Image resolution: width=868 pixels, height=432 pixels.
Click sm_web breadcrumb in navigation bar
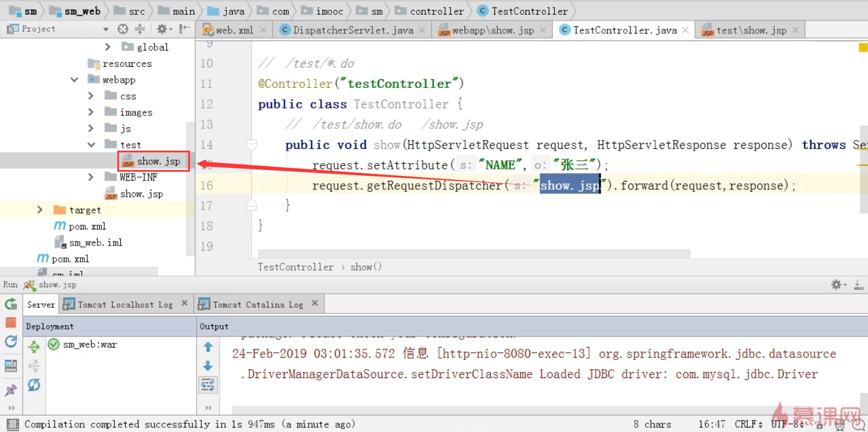74,11
